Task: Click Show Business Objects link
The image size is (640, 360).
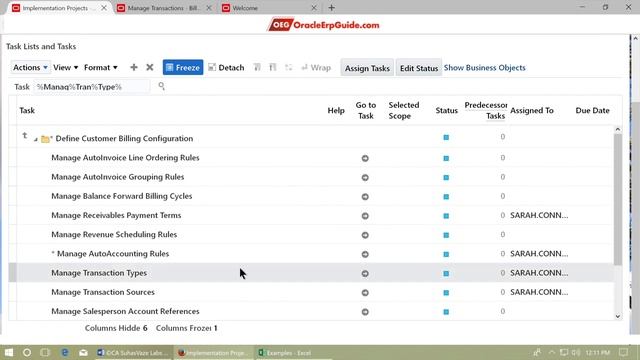Action: 484,67
